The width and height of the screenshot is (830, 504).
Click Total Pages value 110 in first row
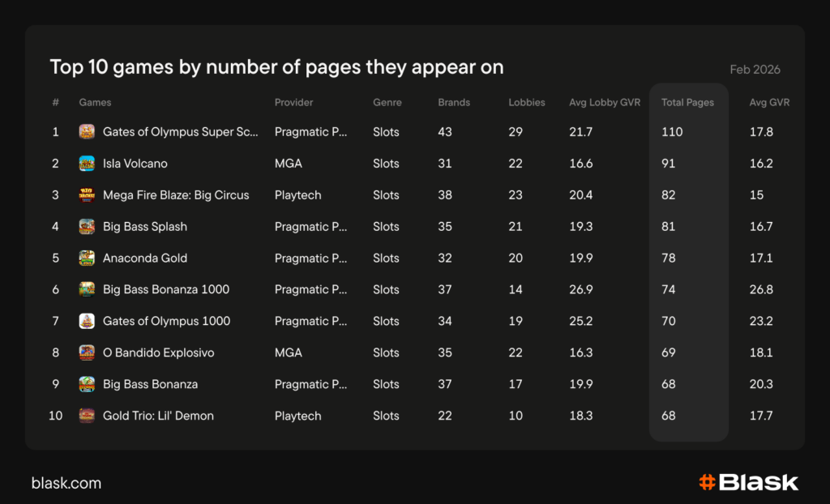(672, 132)
